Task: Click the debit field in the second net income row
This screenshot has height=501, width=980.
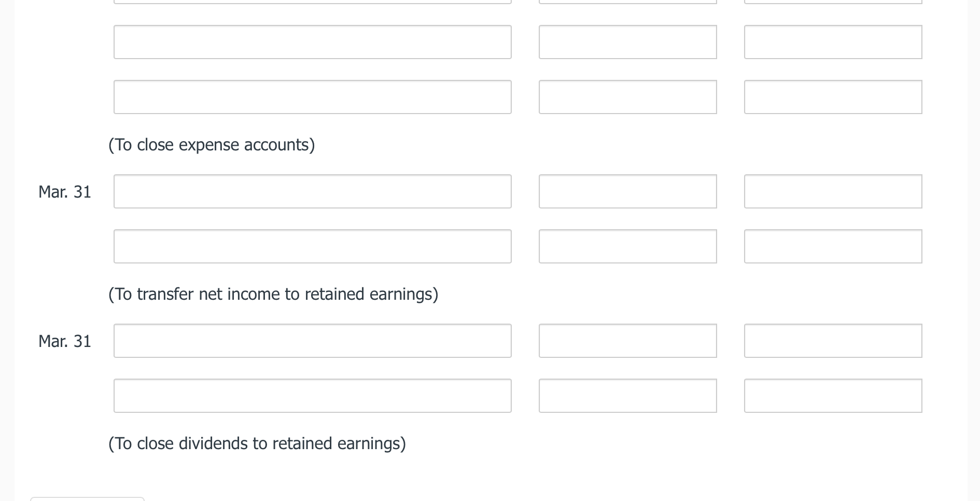Action: (x=627, y=246)
